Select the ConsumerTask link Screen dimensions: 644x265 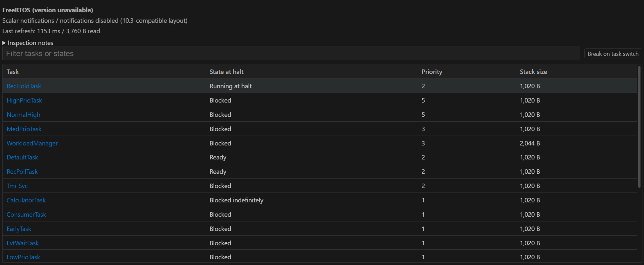click(26, 214)
